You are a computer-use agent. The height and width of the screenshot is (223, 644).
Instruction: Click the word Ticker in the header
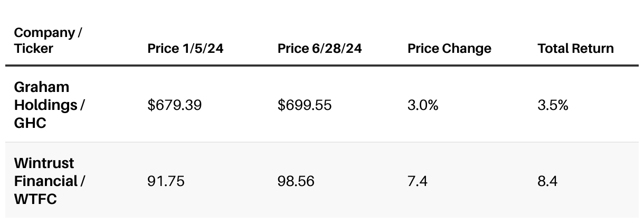pos(34,49)
